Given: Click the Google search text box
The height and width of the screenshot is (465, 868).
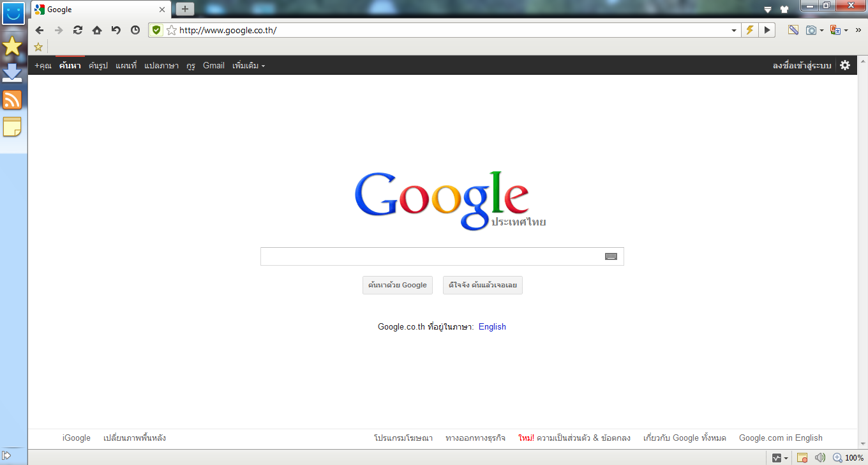Looking at the screenshot, I should click(x=442, y=256).
